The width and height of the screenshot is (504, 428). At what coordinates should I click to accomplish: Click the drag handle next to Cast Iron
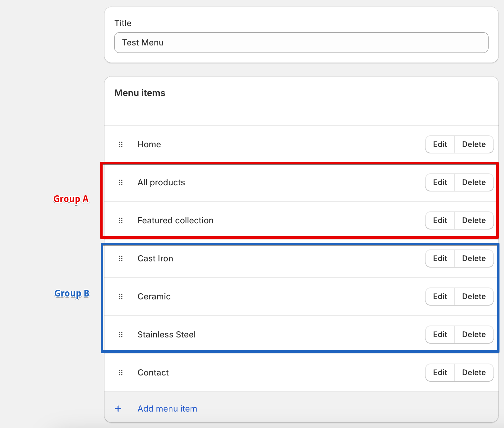pos(121,258)
